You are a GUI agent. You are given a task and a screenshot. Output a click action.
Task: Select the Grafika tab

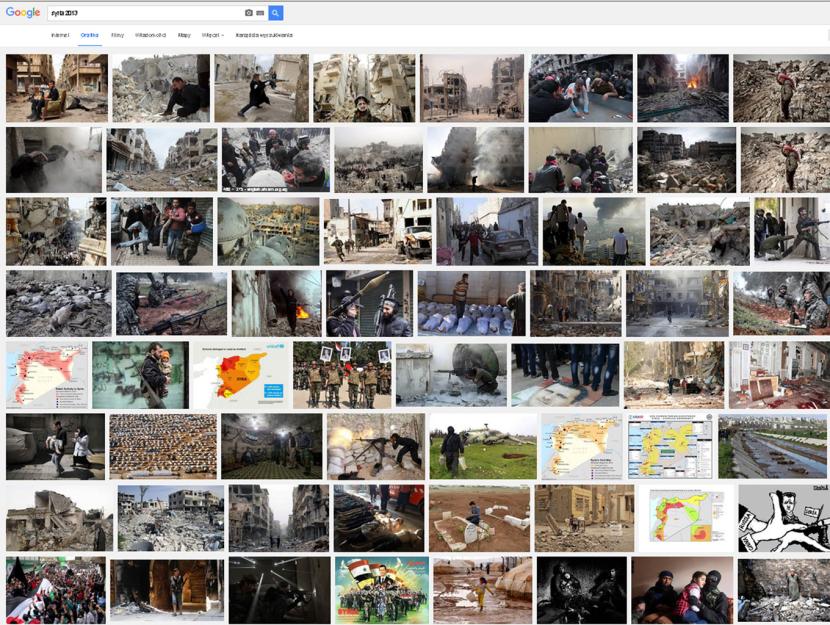point(90,35)
